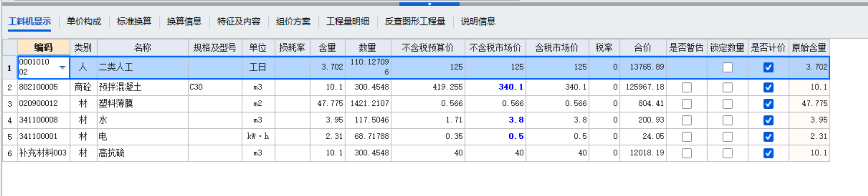Switch to the 工料机显示 tab
This screenshot has height=196, width=868.
[x=30, y=21]
